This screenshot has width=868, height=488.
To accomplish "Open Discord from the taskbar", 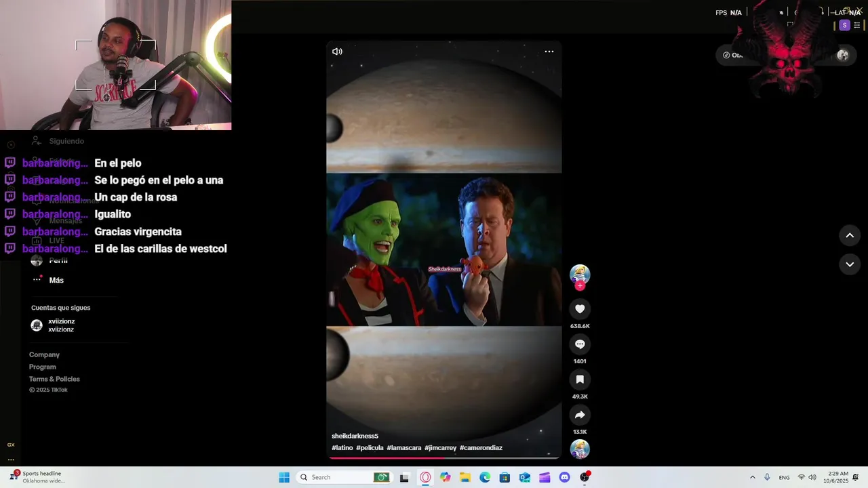I will tap(565, 477).
